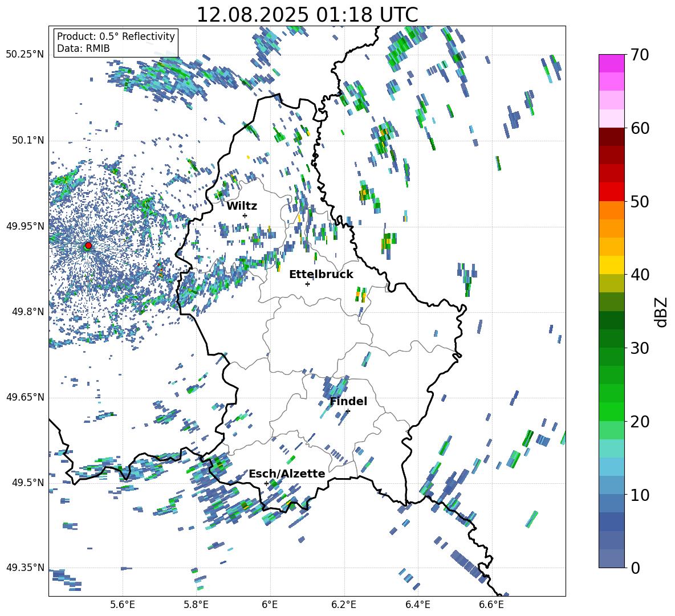The height and width of the screenshot is (616, 675).
Task: Click the 50.1°N latitude label
Action: click(27, 140)
